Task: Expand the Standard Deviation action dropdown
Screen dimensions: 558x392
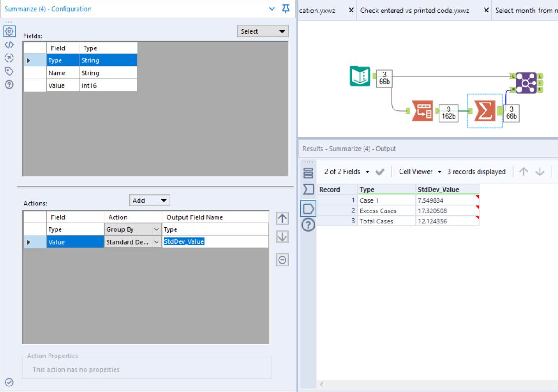Action: 156,241
